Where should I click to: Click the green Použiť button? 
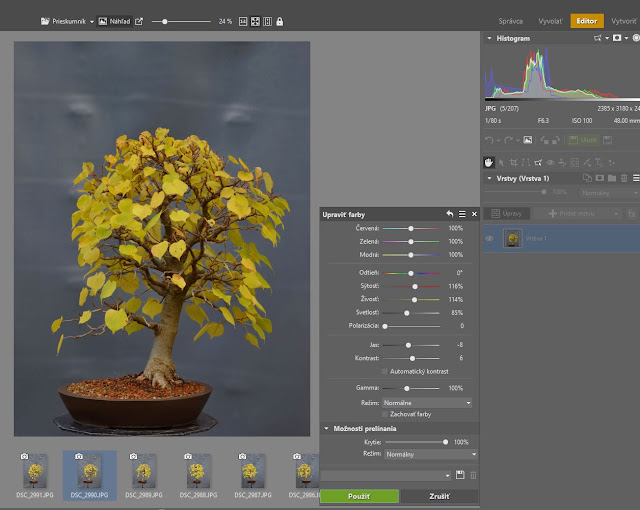[x=359, y=496]
